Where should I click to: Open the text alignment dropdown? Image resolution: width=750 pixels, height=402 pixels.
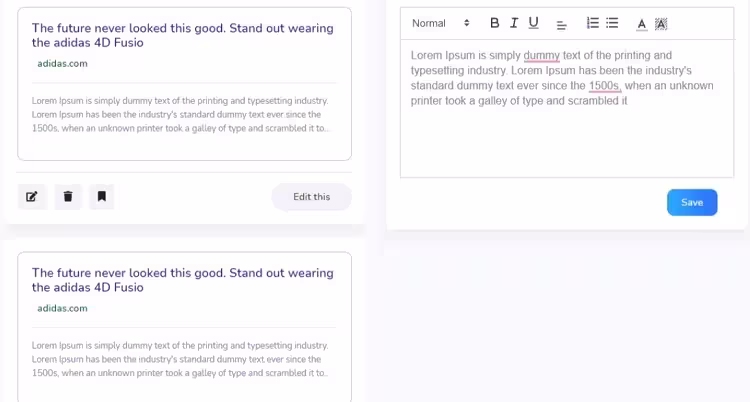[562, 23]
